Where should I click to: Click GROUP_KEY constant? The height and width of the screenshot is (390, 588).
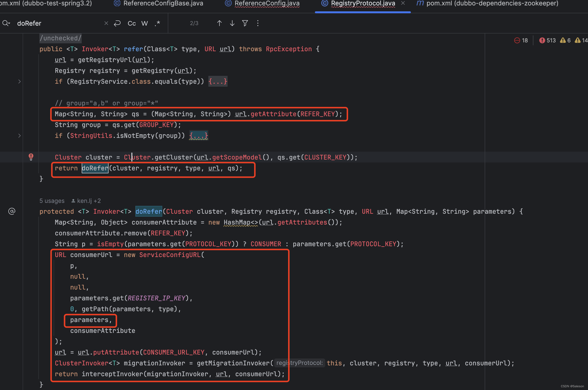point(156,125)
